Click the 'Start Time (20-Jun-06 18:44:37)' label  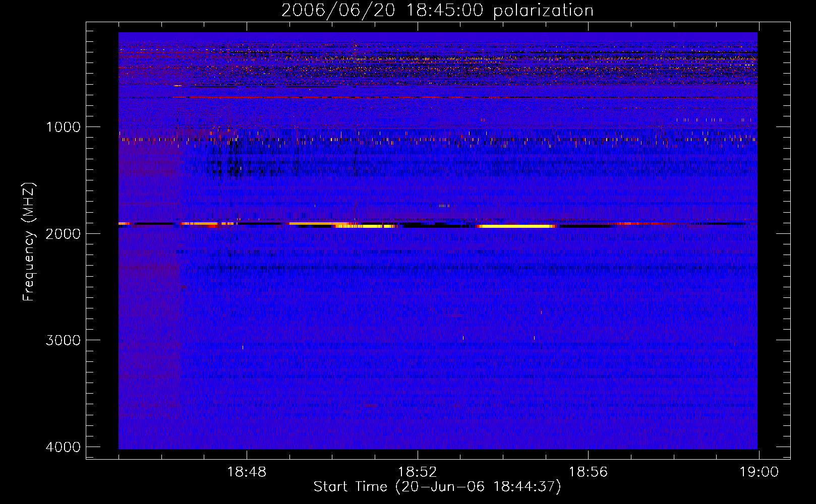tap(437, 487)
